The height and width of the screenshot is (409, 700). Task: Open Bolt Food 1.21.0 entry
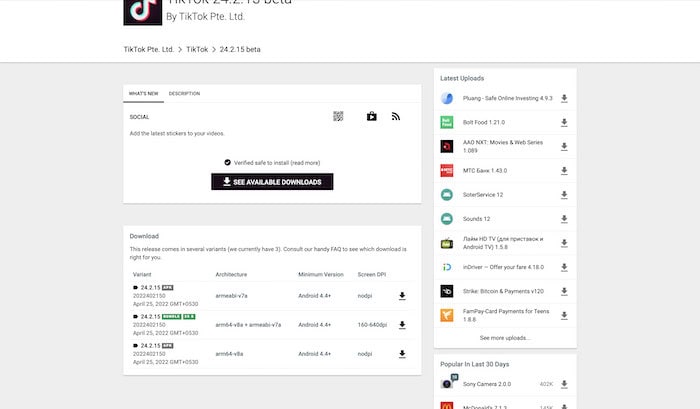click(x=484, y=122)
